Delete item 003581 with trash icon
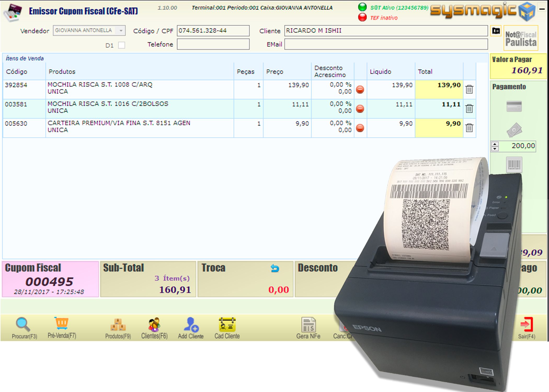This screenshot has height=392, width=549. tap(469, 108)
